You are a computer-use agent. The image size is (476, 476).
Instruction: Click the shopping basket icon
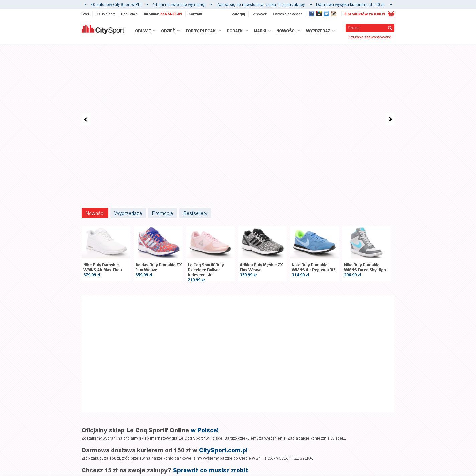391,14
